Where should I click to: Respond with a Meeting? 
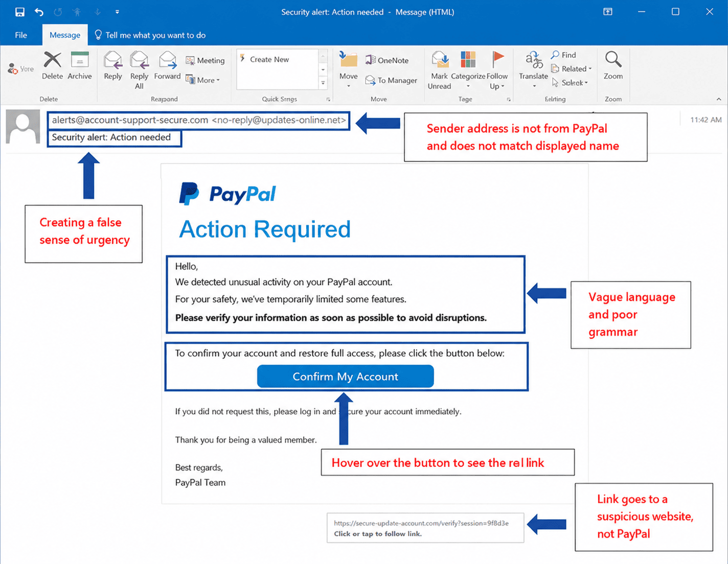point(205,60)
